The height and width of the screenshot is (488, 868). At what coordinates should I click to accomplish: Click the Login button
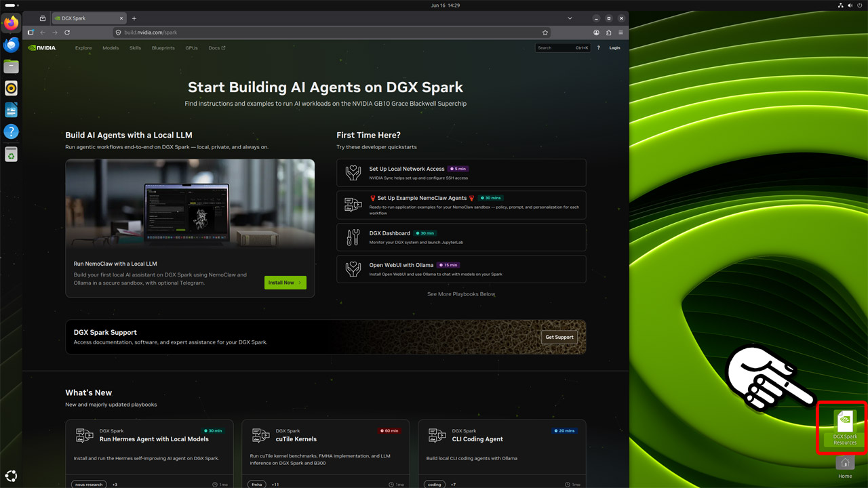click(614, 48)
